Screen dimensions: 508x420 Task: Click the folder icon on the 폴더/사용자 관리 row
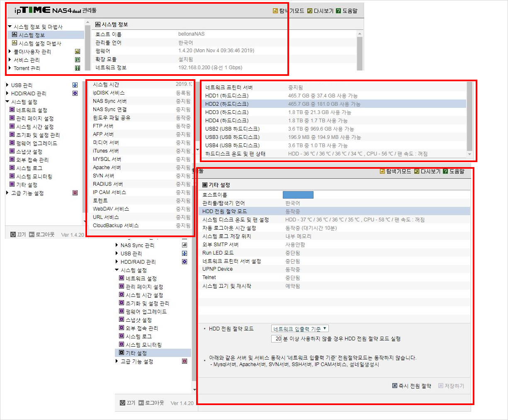point(77,51)
